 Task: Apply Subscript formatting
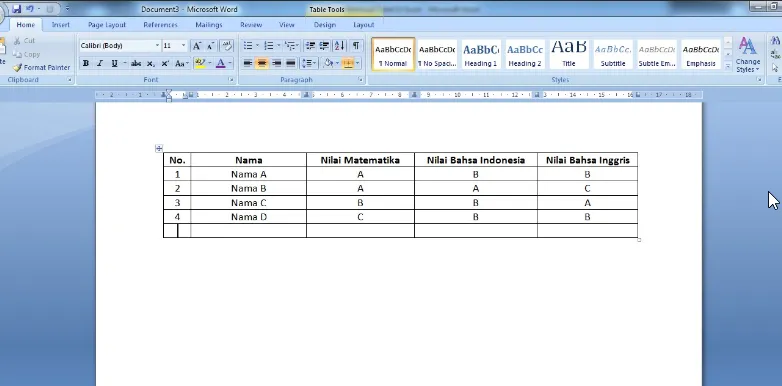click(x=150, y=63)
